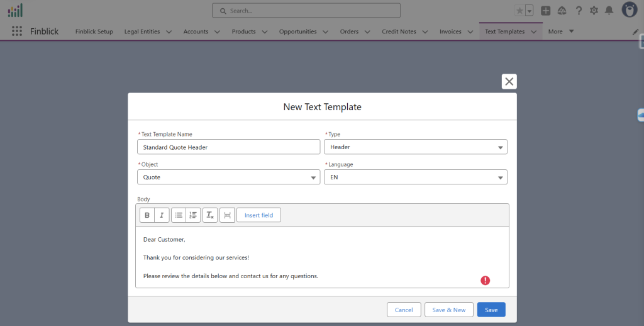Image resolution: width=644 pixels, height=326 pixels.
Task: Open the App Launcher grid icon
Action: (17, 31)
